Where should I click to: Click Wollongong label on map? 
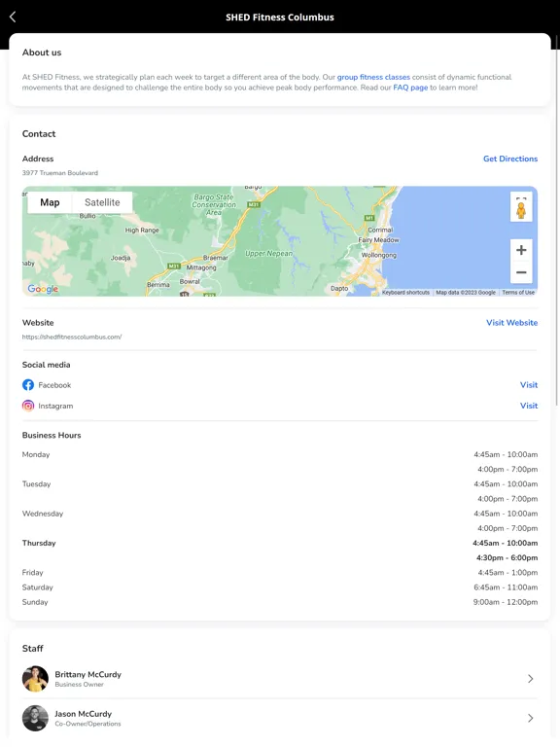pos(378,256)
